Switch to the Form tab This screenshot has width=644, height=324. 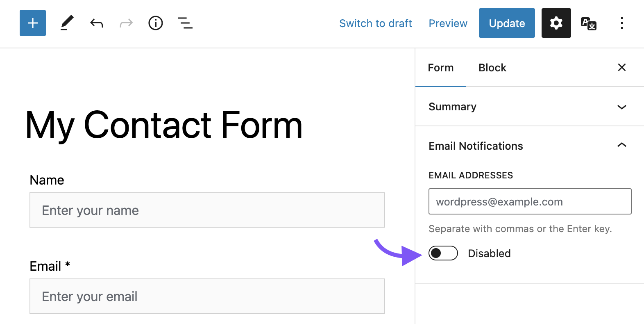441,68
